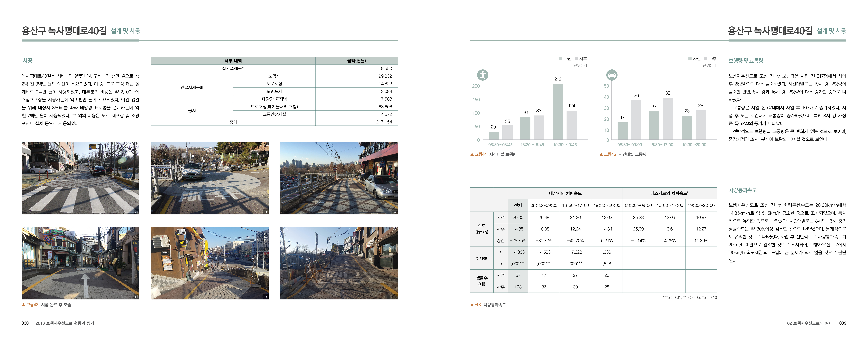868x340 pixels.
Task: Open crosswalk photo labeled a
Action: [80, 178]
